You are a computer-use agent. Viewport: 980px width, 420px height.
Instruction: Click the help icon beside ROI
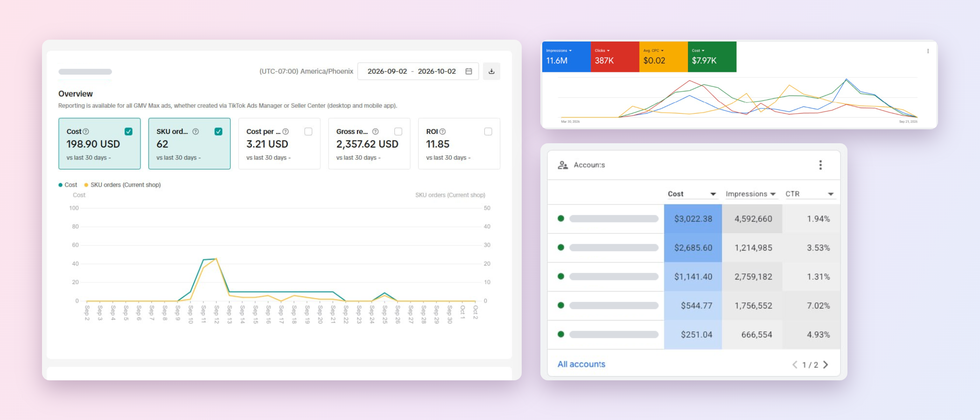point(442,132)
